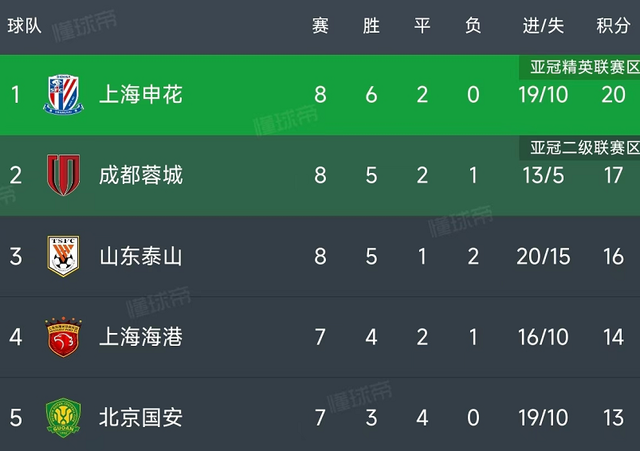Select the 北京国安 team name
This screenshot has height=451, width=640.
(140, 416)
